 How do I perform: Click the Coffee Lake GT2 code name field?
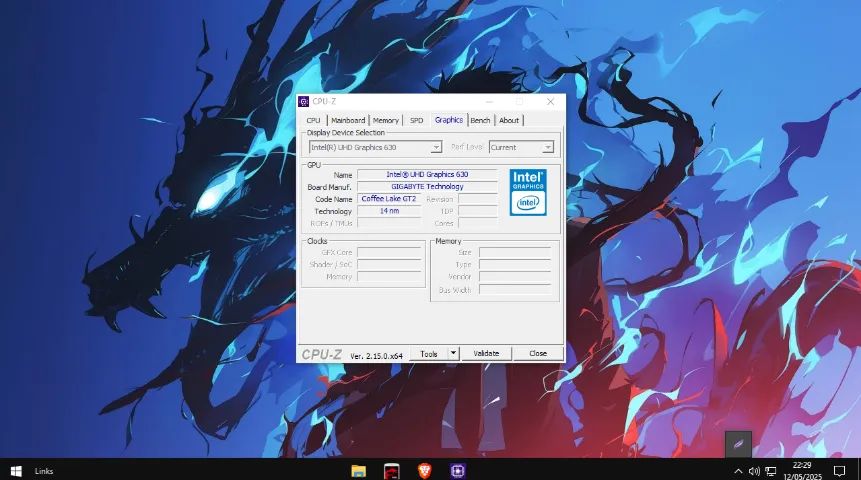click(389, 199)
